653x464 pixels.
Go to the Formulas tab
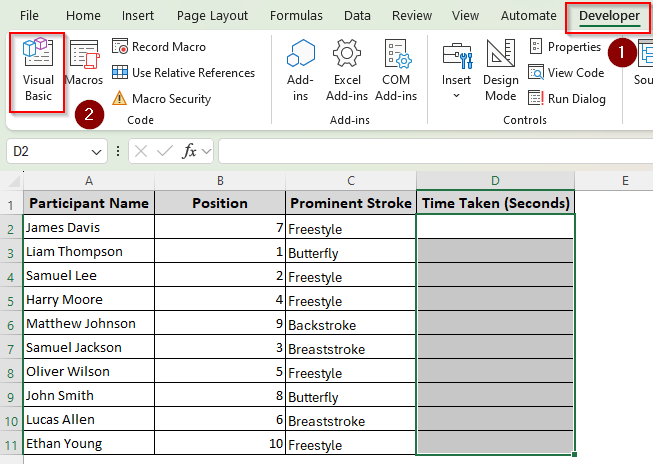tap(296, 15)
